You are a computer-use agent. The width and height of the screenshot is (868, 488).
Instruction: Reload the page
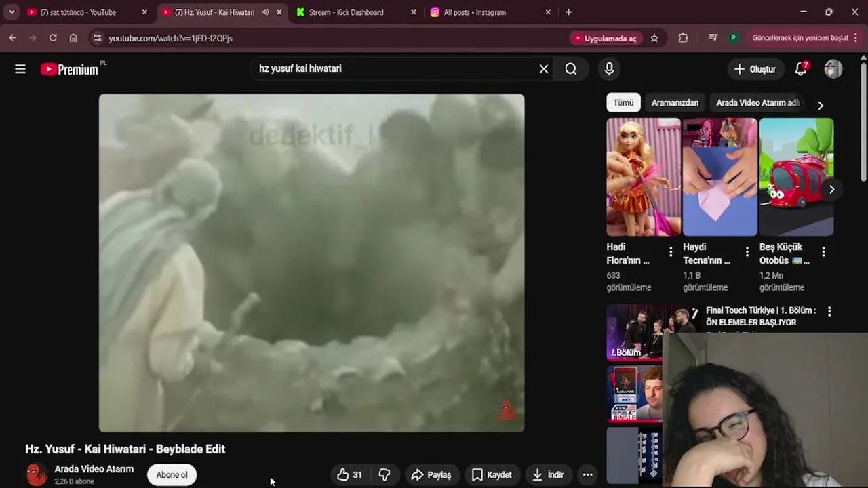point(53,38)
